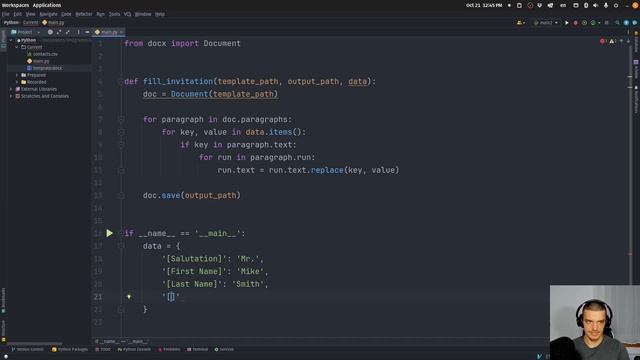Click the date and time clock

point(484,5)
